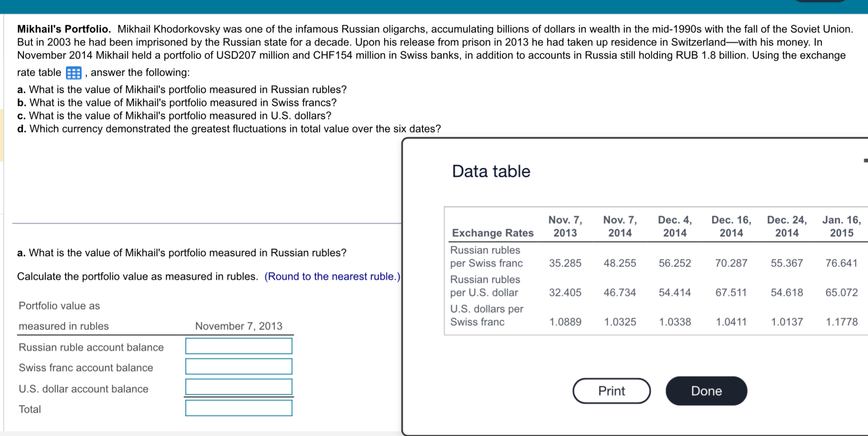Select the 67.511 rubles per dollar cell
The width and height of the screenshot is (868, 436).
[x=731, y=292]
